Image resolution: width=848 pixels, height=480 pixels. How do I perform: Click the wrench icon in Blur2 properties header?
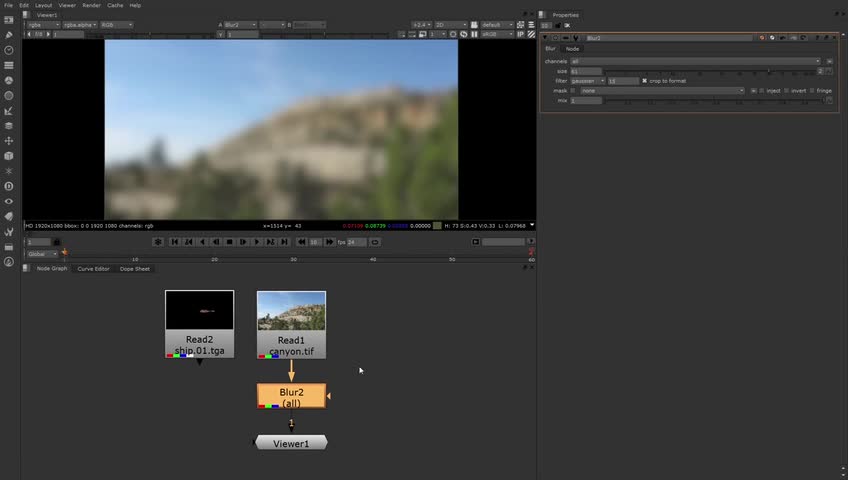point(575,38)
